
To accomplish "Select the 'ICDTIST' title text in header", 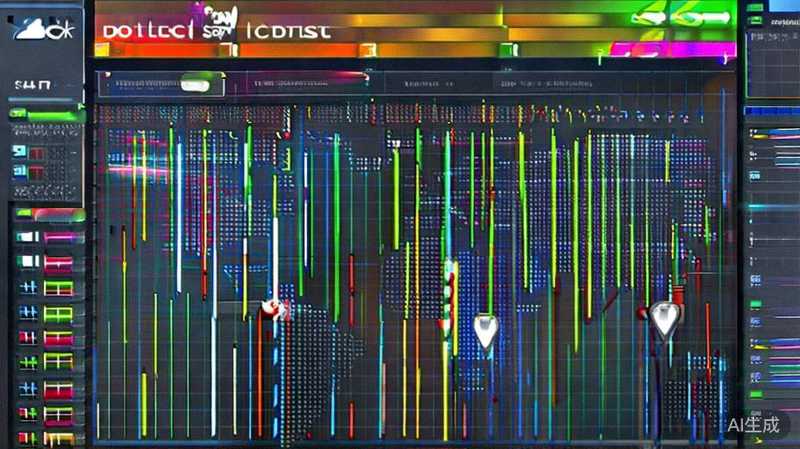I will tap(287, 31).
